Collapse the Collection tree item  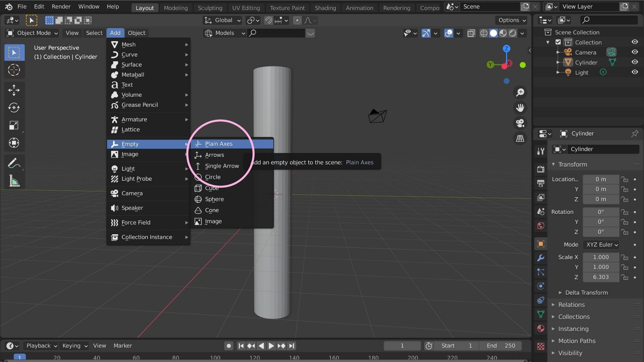(548, 42)
